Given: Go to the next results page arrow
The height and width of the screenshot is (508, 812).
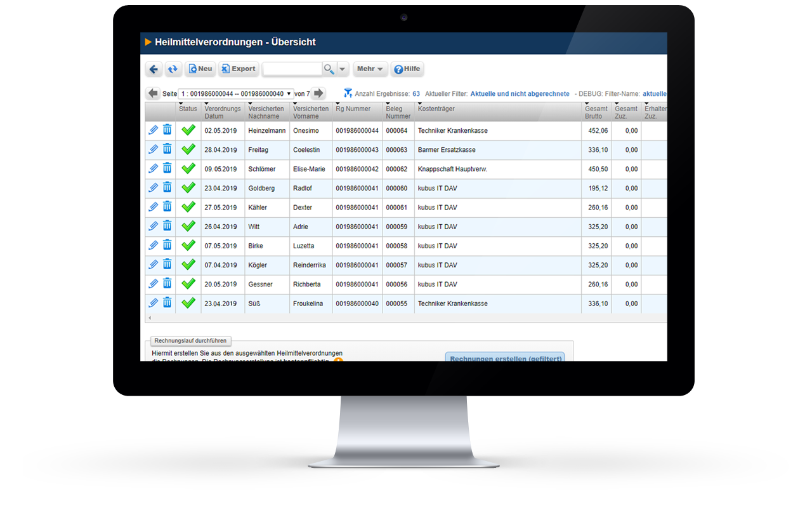Looking at the screenshot, I should [318, 93].
